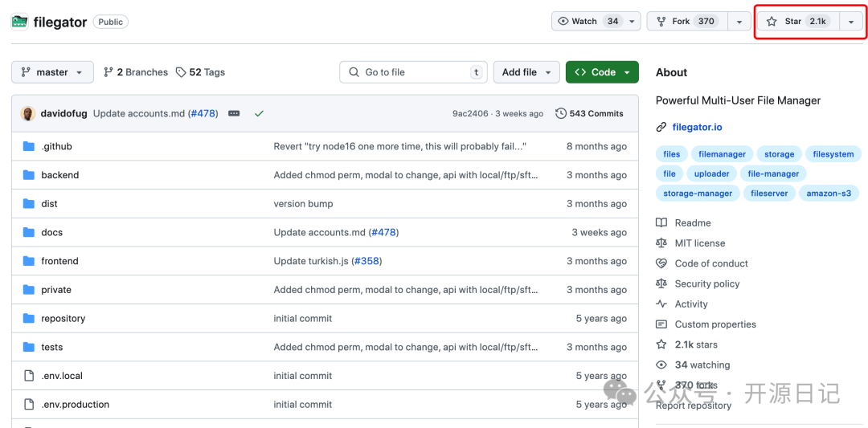The height and width of the screenshot is (428, 868).
Task: Expand commit message ellipsis button
Action: click(234, 113)
